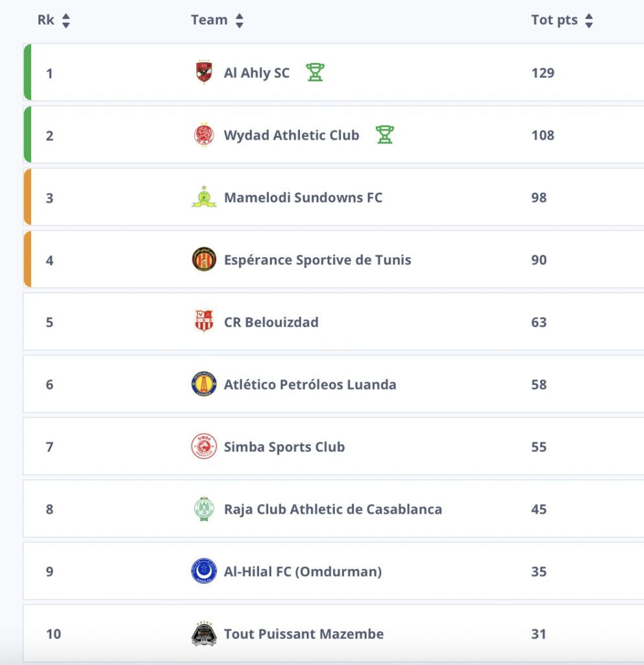The width and height of the screenshot is (644, 665).
Task: Click the Al Ahly SC club crest
Action: 204,73
